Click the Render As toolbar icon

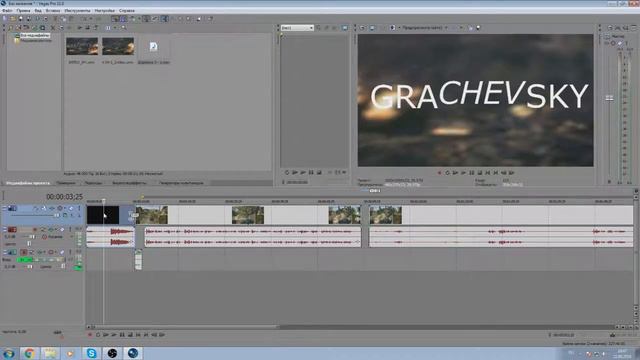37,19
